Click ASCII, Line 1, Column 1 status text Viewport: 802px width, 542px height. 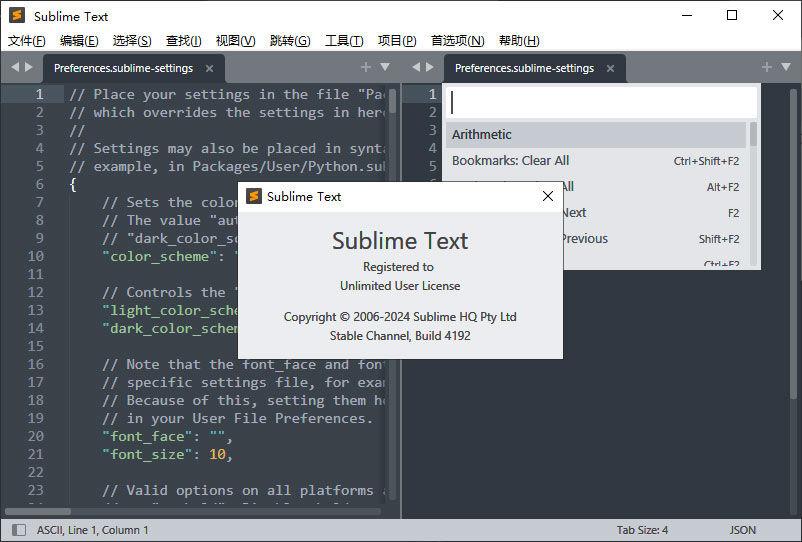point(93,530)
